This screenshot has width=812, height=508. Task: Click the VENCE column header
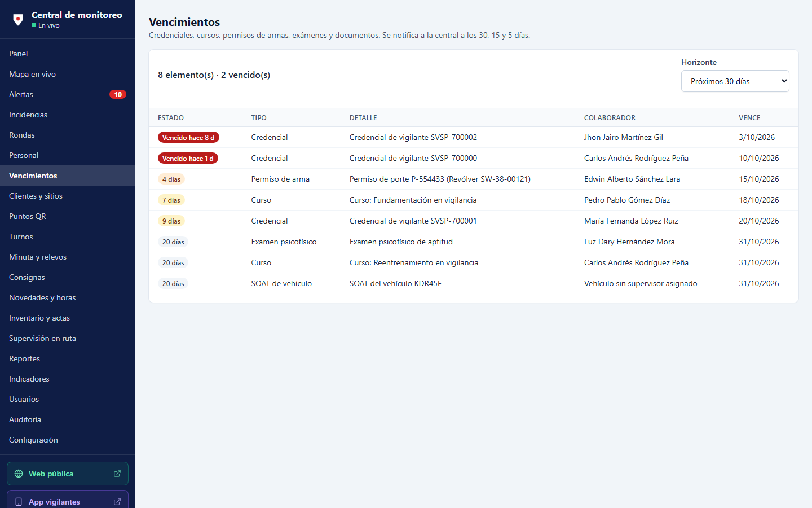[749, 118]
